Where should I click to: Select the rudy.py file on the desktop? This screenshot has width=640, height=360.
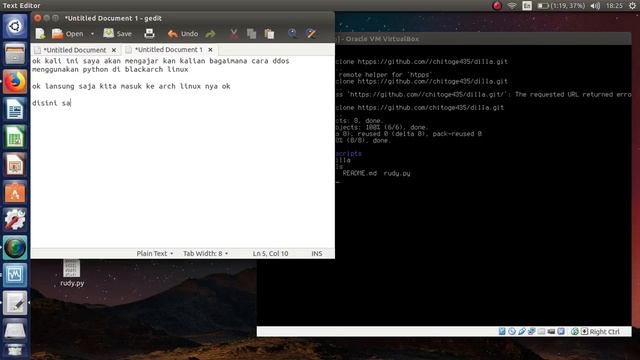[72, 273]
